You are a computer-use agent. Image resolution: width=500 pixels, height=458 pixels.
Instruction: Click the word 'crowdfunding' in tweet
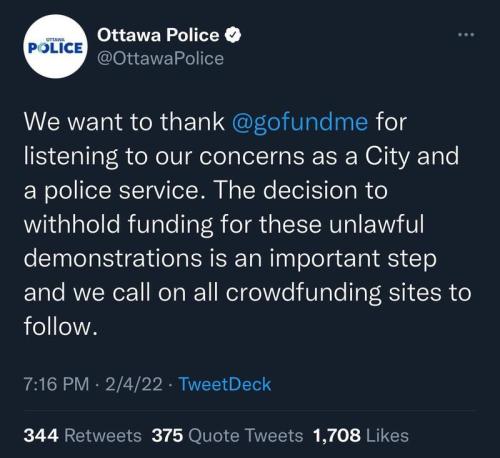(303, 293)
